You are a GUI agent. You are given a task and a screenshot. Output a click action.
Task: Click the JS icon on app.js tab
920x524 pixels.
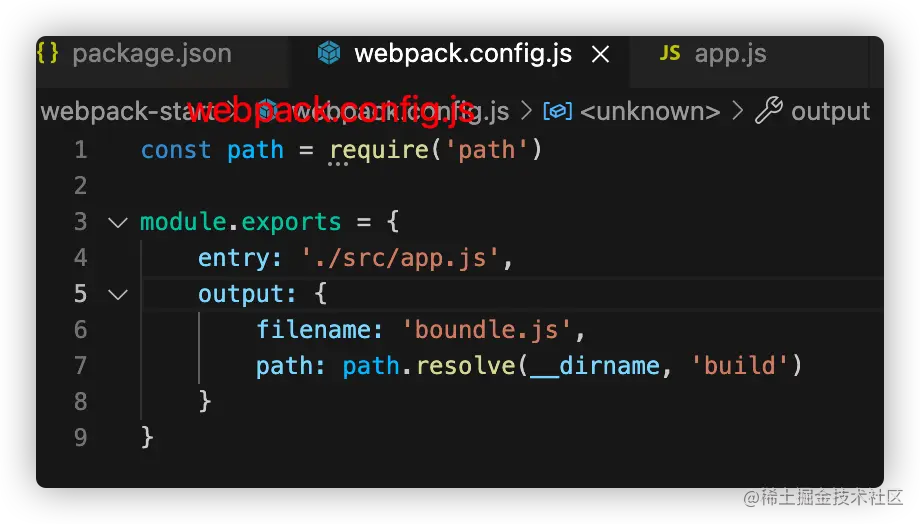pyautogui.click(x=669, y=53)
